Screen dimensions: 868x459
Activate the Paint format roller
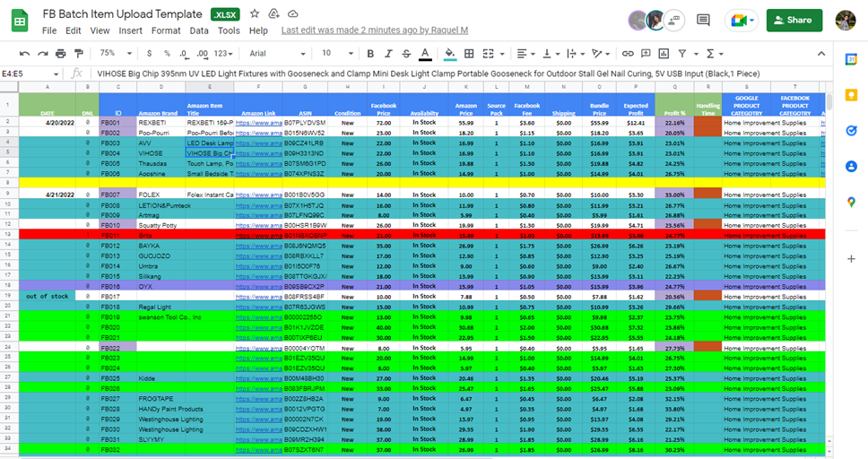coord(79,54)
